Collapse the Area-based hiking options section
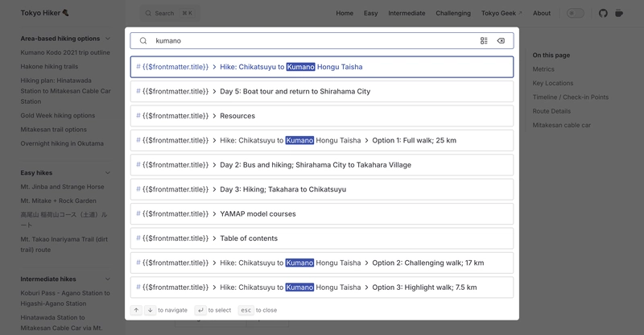Viewport: 644px width, 335px height. (x=108, y=39)
